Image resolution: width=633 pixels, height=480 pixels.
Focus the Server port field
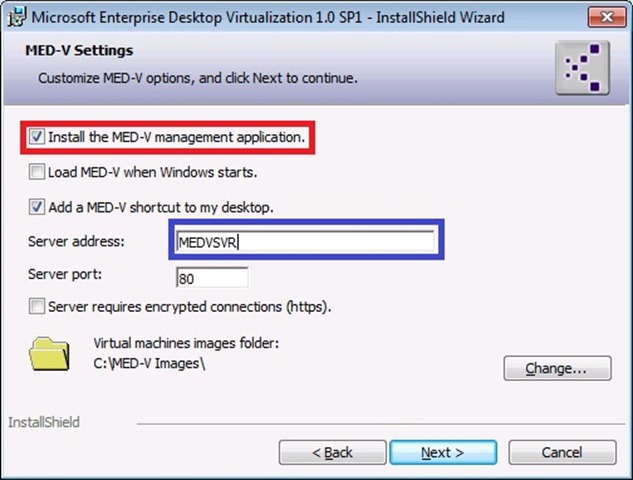[x=212, y=277]
